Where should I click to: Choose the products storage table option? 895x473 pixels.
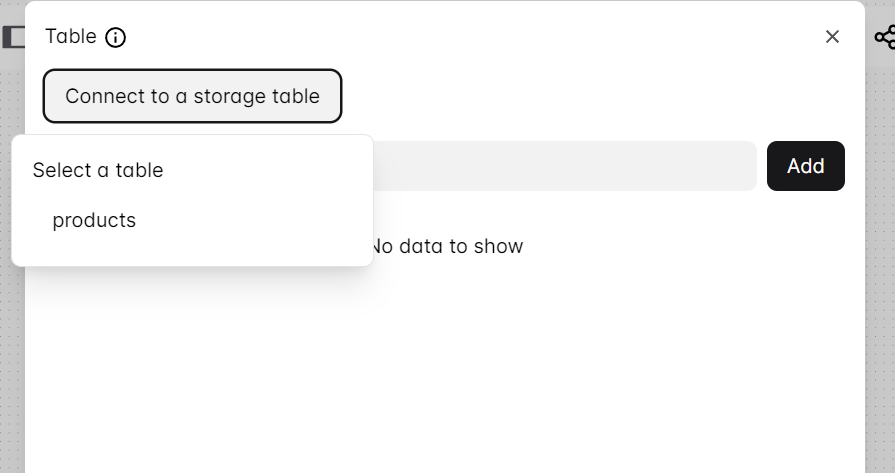click(x=94, y=220)
